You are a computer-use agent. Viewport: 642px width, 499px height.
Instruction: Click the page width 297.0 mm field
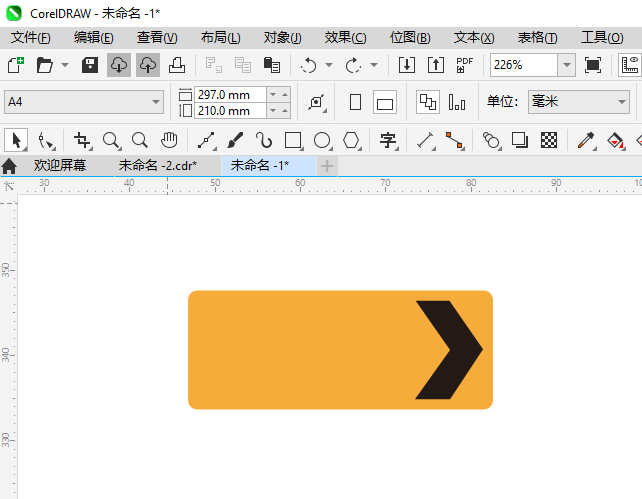[x=231, y=95]
